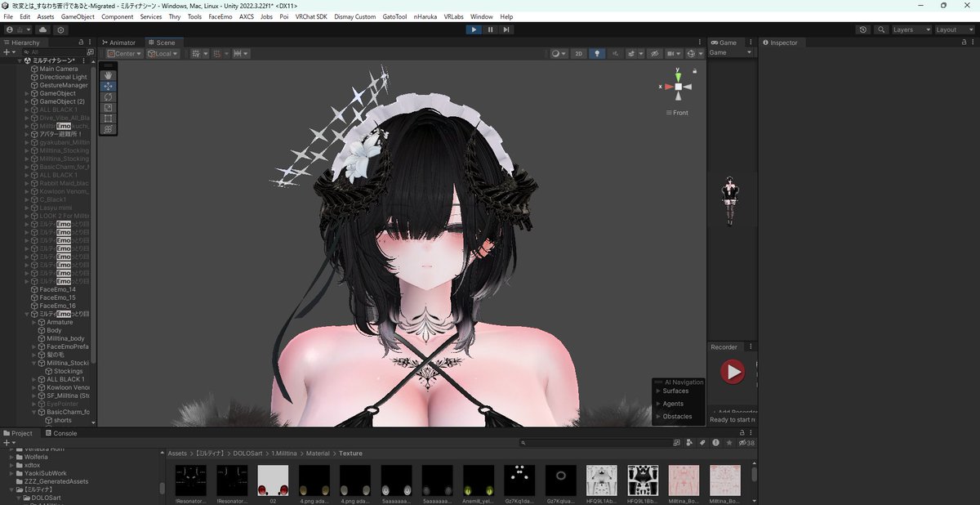The image size is (980, 505).
Task: Open the pivot Center dropdown in Scene toolbar
Action: coord(124,53)
